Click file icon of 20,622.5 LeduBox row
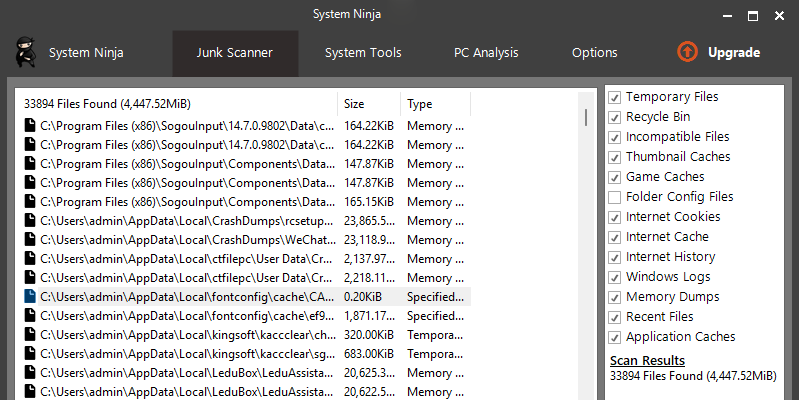This screenshot has width=799, height=400. 31,392
